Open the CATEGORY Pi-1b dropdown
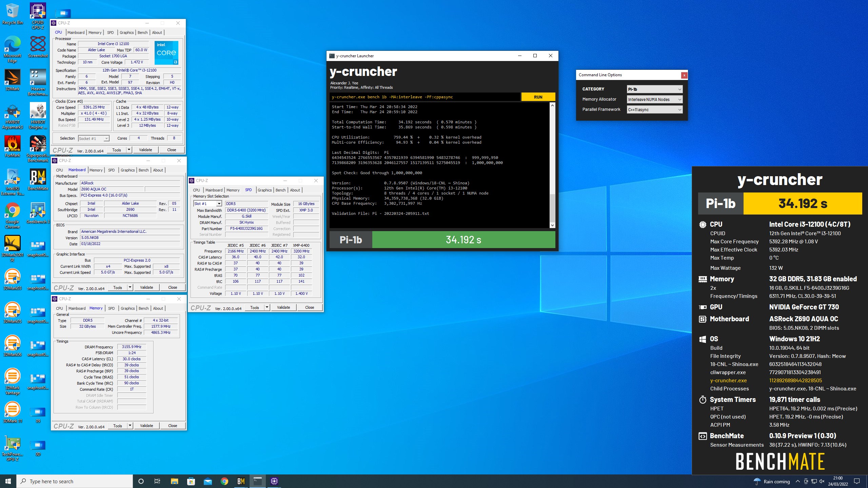868x488 pixels. 654,89
